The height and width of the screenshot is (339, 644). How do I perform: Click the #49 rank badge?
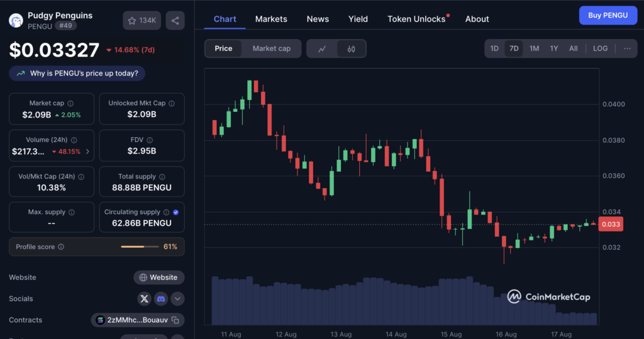click(65, 26)
